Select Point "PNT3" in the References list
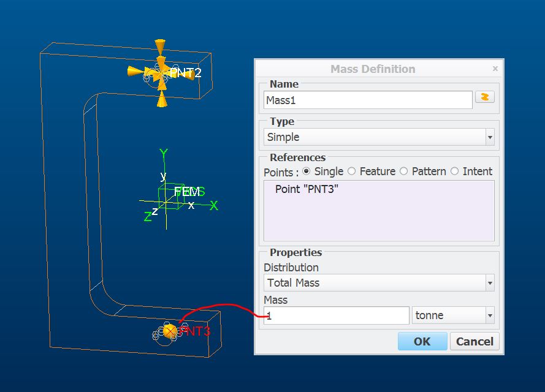This screenshot has width=545, height=392. (307, 189)
